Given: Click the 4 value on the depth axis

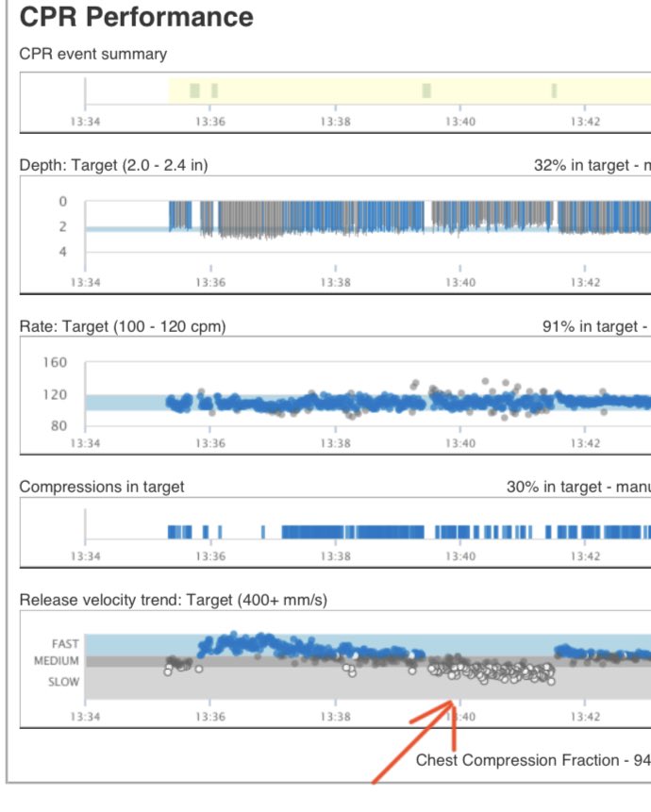Looking at the screenshot, I should click(x=62, y=252).
